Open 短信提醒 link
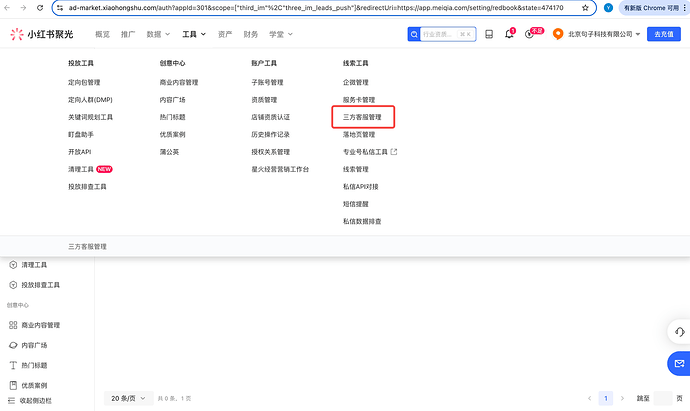This screenshot has height=411, width=690. (x=356, y=204)
